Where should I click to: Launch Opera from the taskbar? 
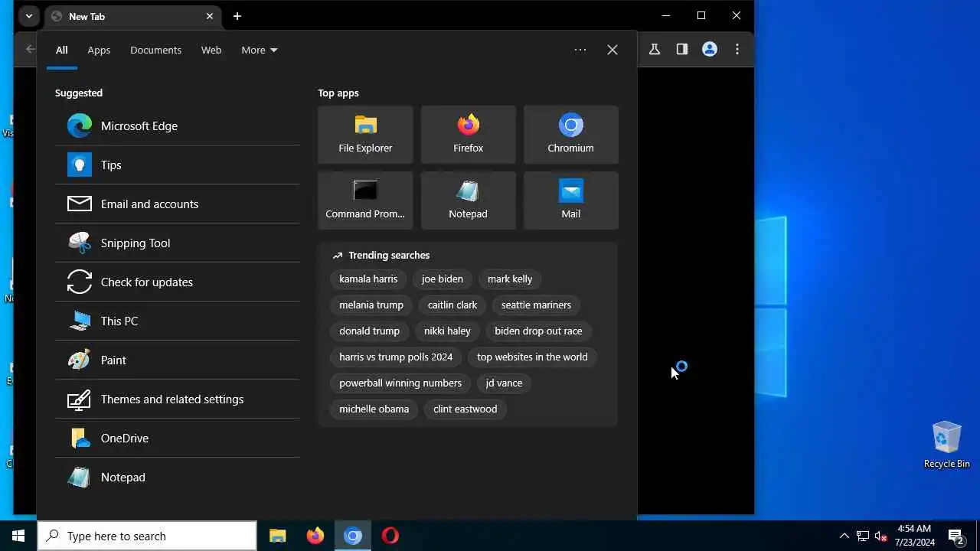click(390, 536)
